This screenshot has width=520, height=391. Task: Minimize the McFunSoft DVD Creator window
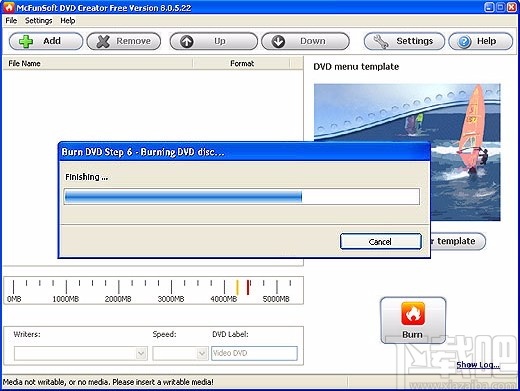coord(489,7)
